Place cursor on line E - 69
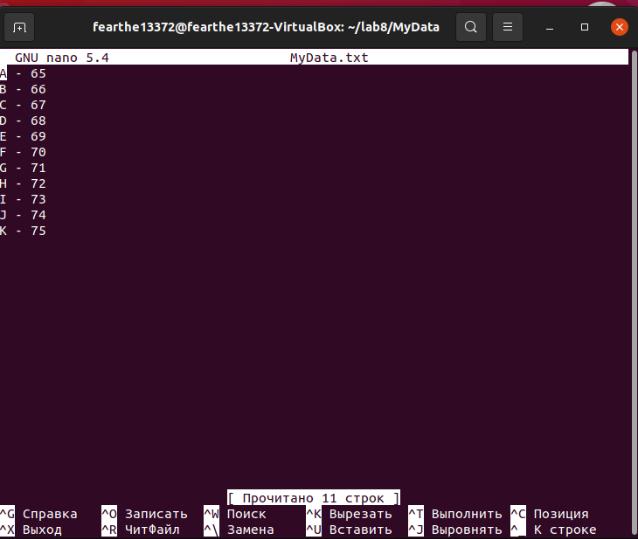Image resolution: width=638 pixels, height=539 pixels. click(x=23, y=137)
